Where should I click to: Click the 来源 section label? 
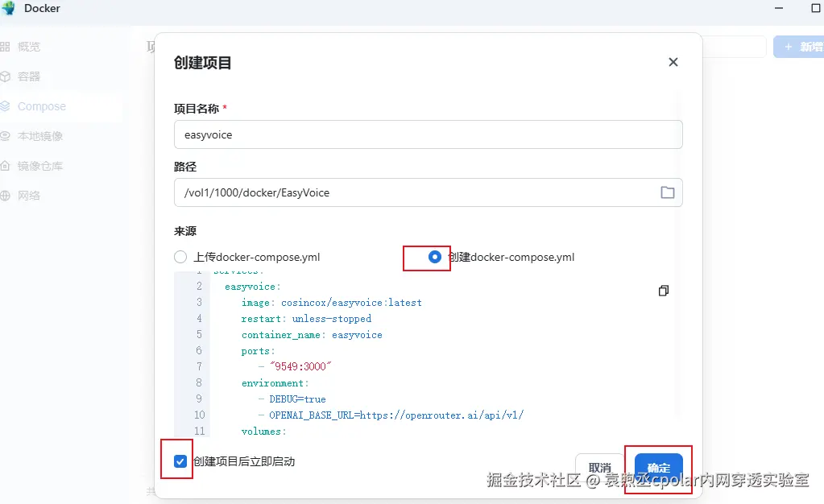185,231
